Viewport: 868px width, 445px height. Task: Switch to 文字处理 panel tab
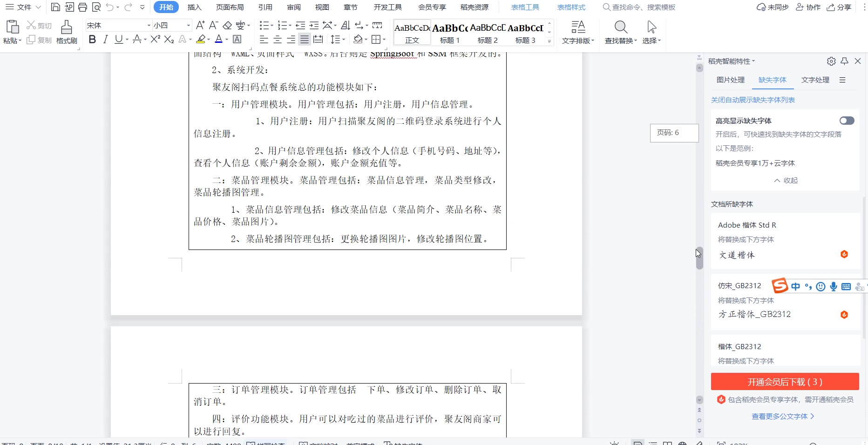(815, 80)
